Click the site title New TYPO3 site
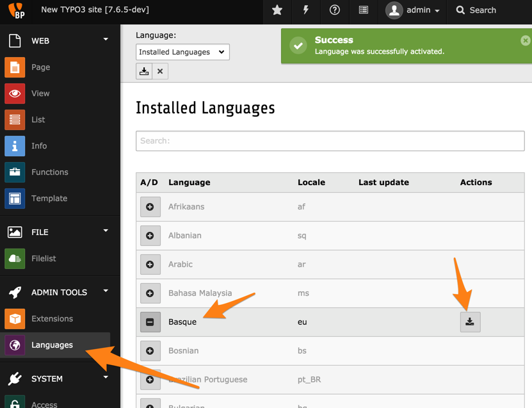 [95, 10]
